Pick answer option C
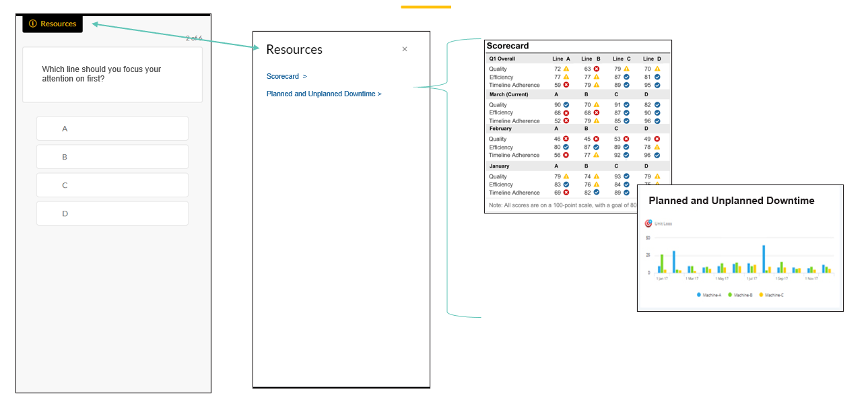This screenshot has height=402, width=868. (112, 185)
